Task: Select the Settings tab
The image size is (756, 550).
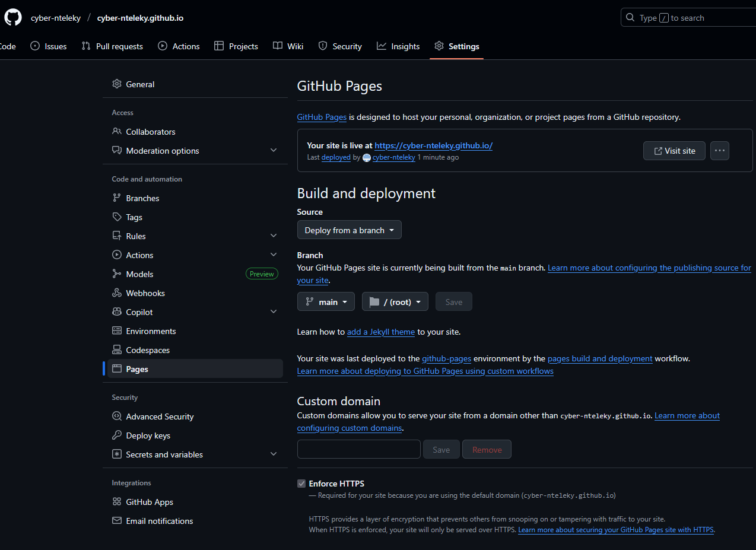Action: tap(457, 46)
